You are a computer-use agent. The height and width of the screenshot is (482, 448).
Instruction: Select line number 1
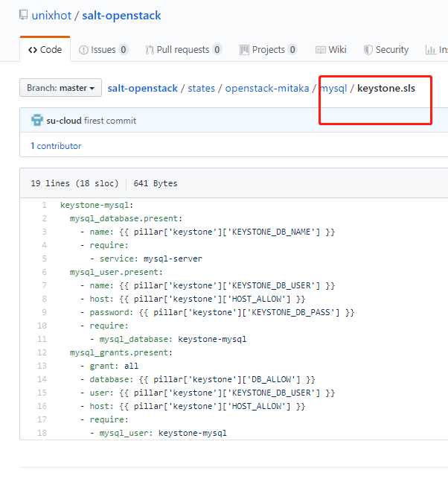point(44,205)
